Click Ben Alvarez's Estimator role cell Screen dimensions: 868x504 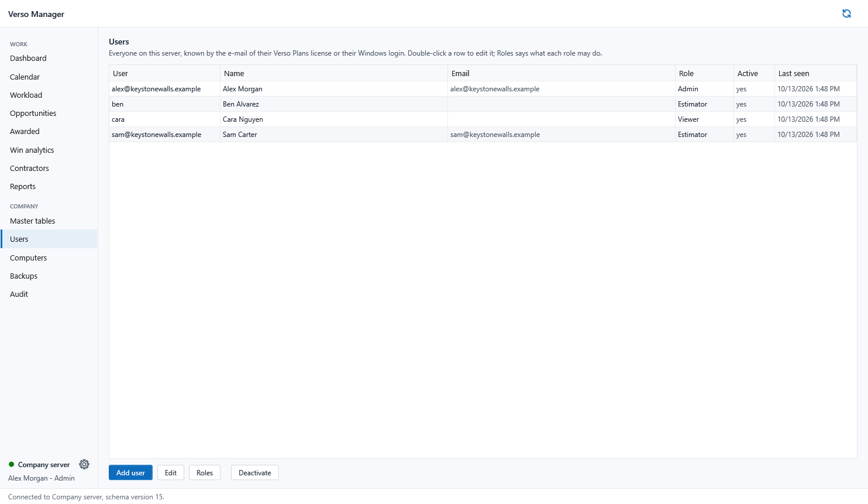click(x=704, y=104)
